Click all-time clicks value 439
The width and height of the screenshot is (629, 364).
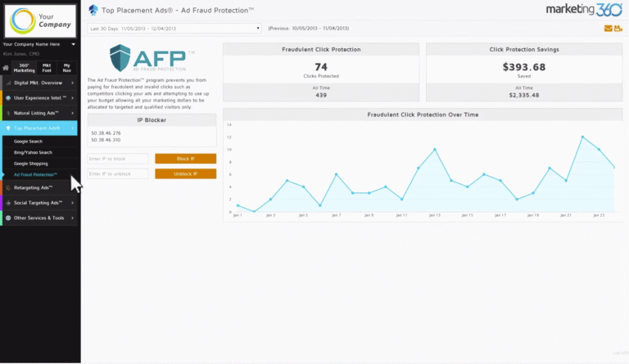point(321,96)
